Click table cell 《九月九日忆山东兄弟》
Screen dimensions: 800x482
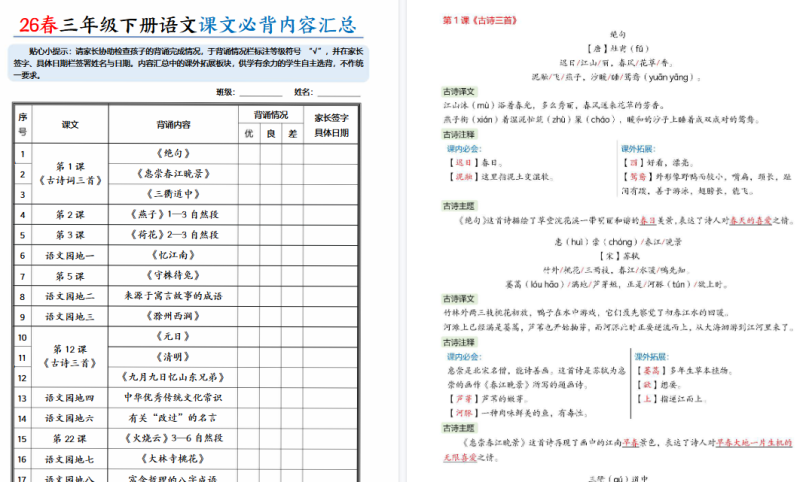[173, 377]
